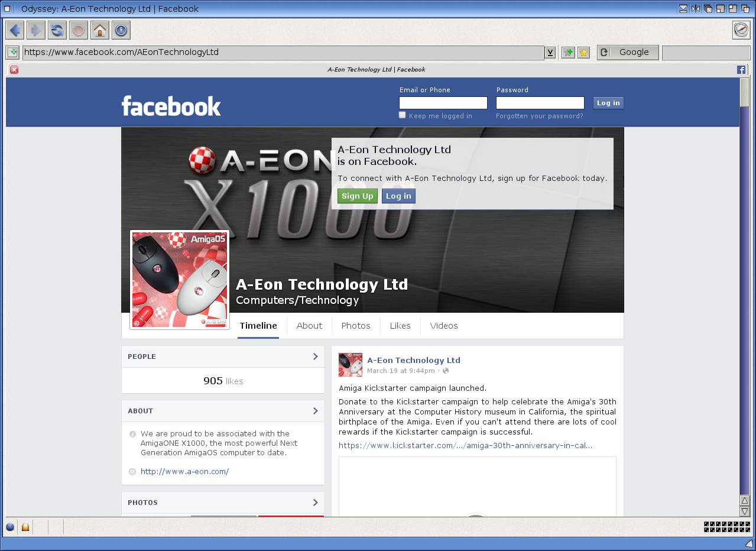Viewport: 756px width, 551px height.
Task: Click the 905 likes count
Action: pos(223,381)
